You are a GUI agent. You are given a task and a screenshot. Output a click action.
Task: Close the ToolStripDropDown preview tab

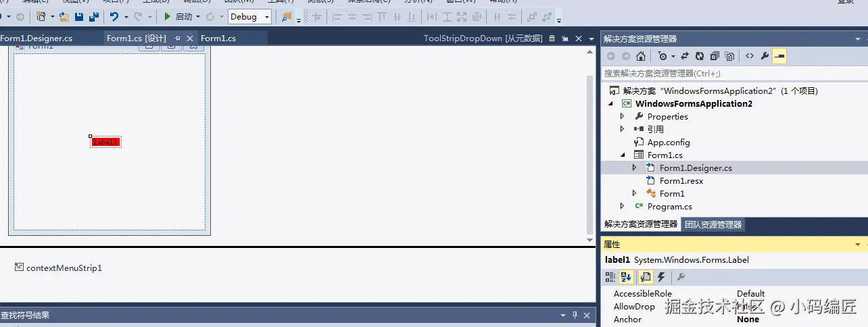tap(578, 39)
